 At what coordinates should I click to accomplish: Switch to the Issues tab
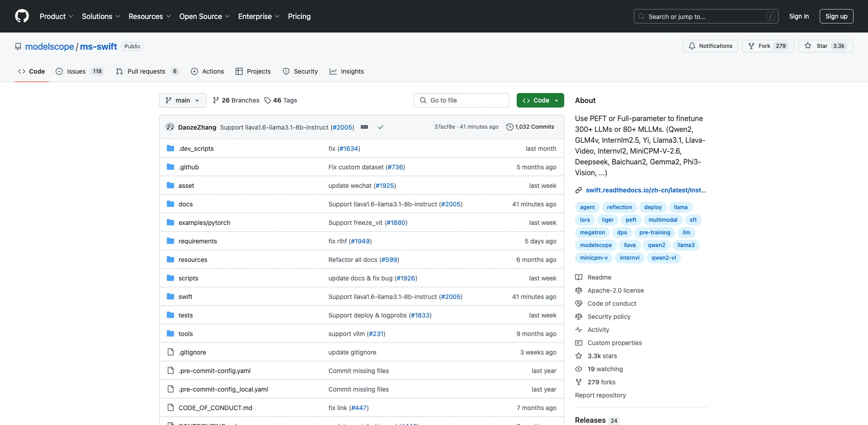click(x=80, y=71)
